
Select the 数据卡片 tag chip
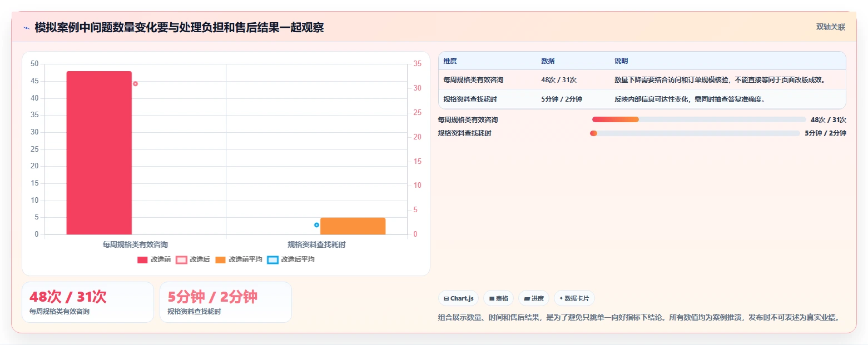click(574, 298)
